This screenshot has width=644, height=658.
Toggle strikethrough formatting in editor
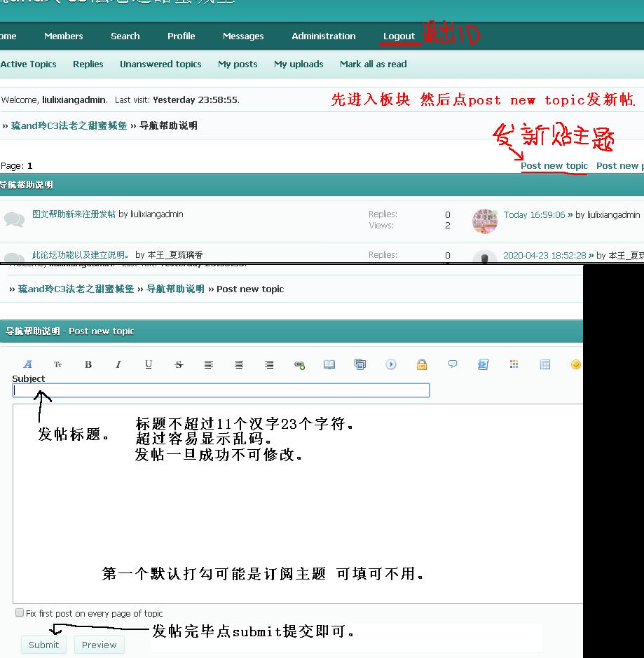click(179, 364)
